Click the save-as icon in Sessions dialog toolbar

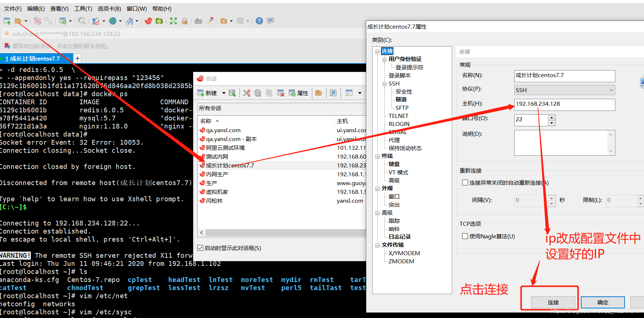pyautogui.click(x=232, y=93)
